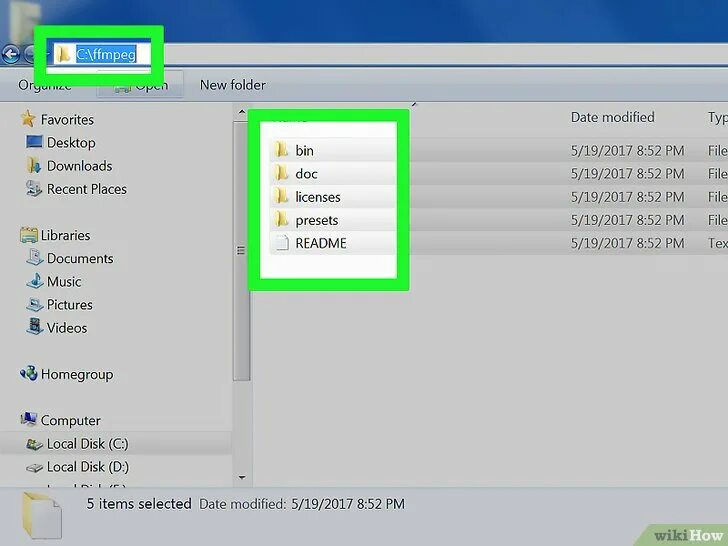Click the Local Disk (D:) drive icon

[x=34, y=468]
